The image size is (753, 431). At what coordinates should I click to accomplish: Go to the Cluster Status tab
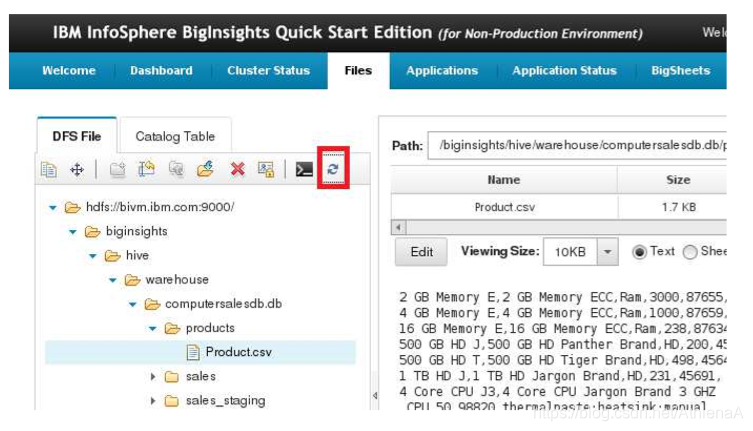point(268,71)
